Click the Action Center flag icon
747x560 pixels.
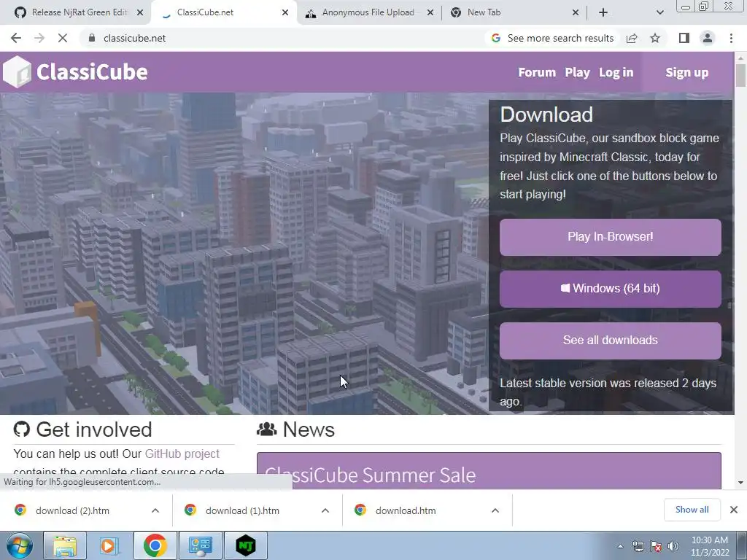pos(656,547)
